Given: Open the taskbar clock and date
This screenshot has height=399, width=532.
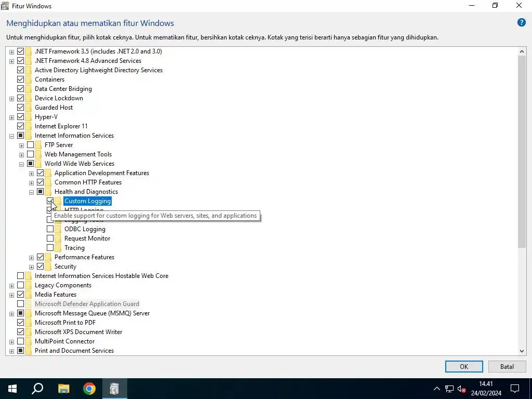Looking at the screenshot, I should click(486, 389).
